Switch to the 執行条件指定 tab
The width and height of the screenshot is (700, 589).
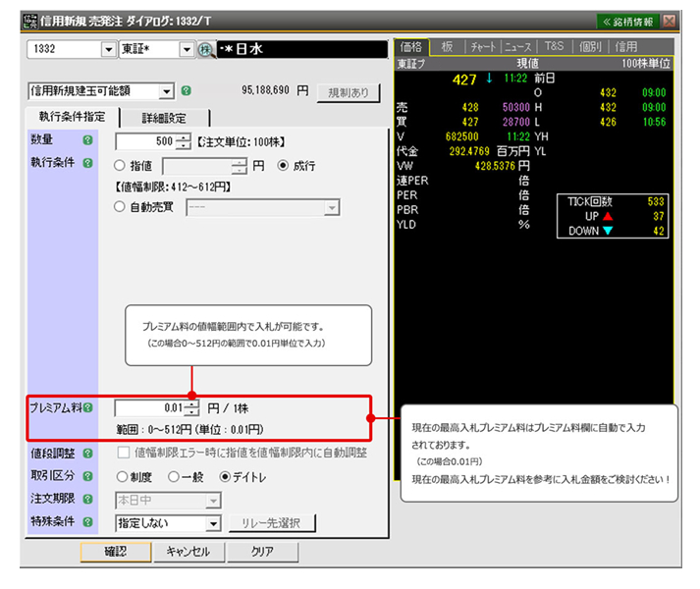pos(73,117)
